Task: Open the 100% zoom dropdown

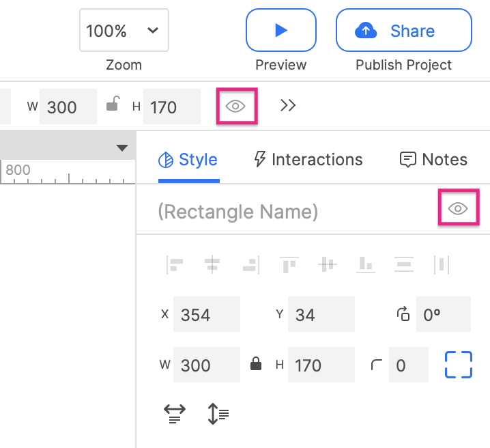Action: tap(124, 30)
